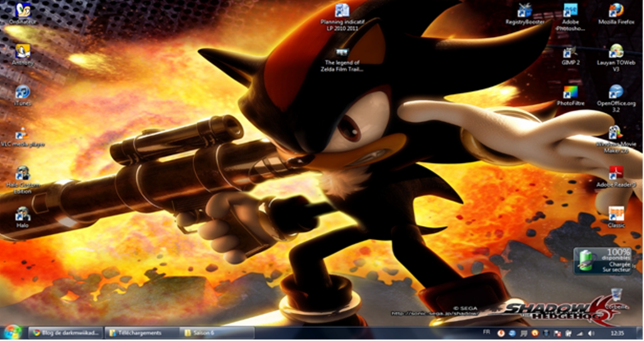Image resolution: width=644 pixels, height=341 pixels.
Task: Open the GIMP 2 shortcut
Action: [x=570, y=55]
